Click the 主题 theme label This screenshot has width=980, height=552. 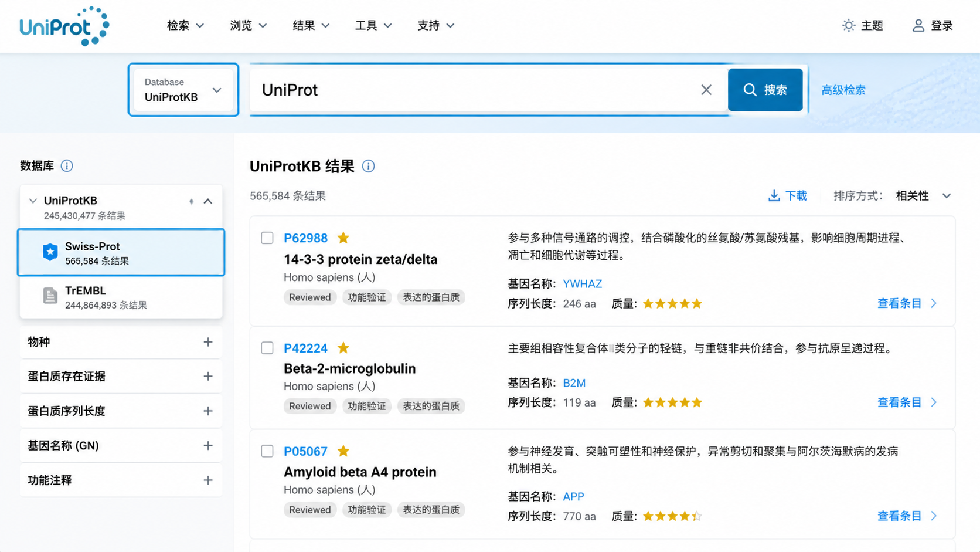click(872, 25)
